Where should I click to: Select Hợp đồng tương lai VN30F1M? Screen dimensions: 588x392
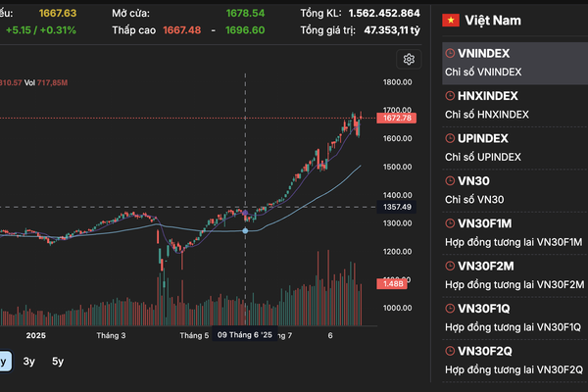[514, 242]
